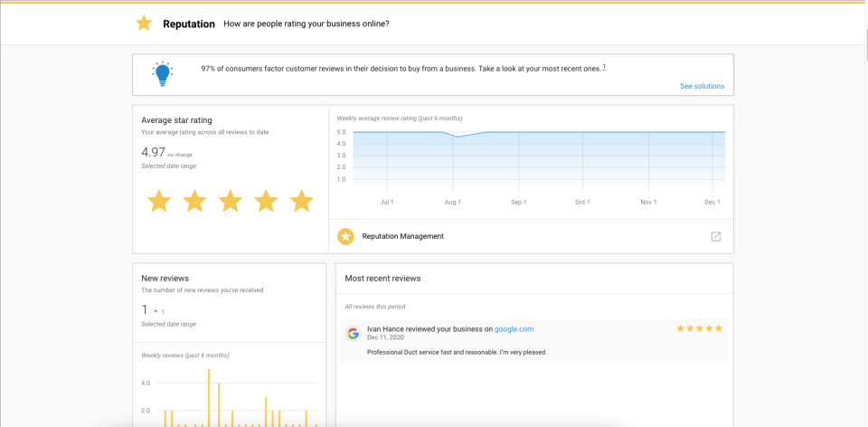Click the Most recent reviews heading
This screenshot has width=868, height=427.
[382, 278]
